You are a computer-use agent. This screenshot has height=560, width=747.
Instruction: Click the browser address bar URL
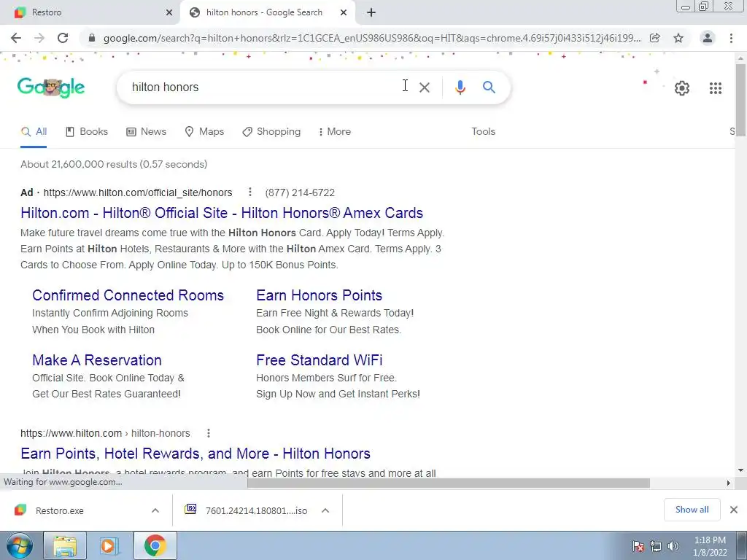tap(371, 38)
